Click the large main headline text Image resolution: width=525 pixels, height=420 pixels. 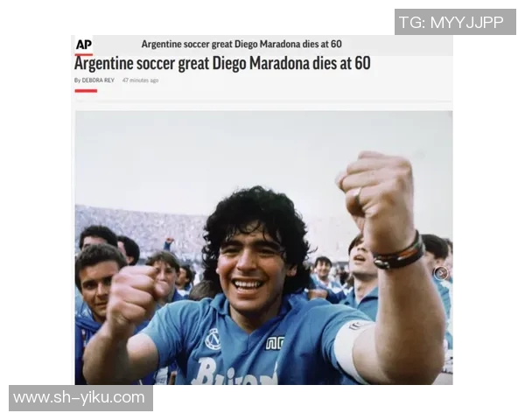click(222, 64)
